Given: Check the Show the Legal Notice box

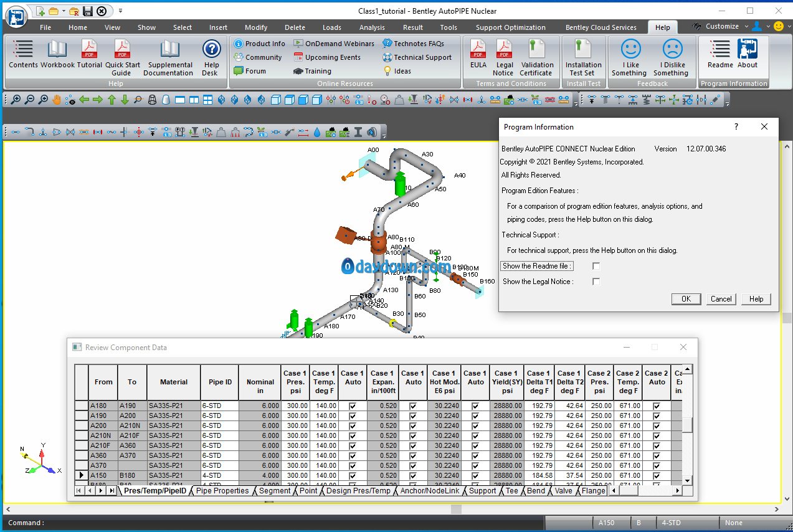Looking at the screenshot, I should pyautogui.click(x=596, y=282).
